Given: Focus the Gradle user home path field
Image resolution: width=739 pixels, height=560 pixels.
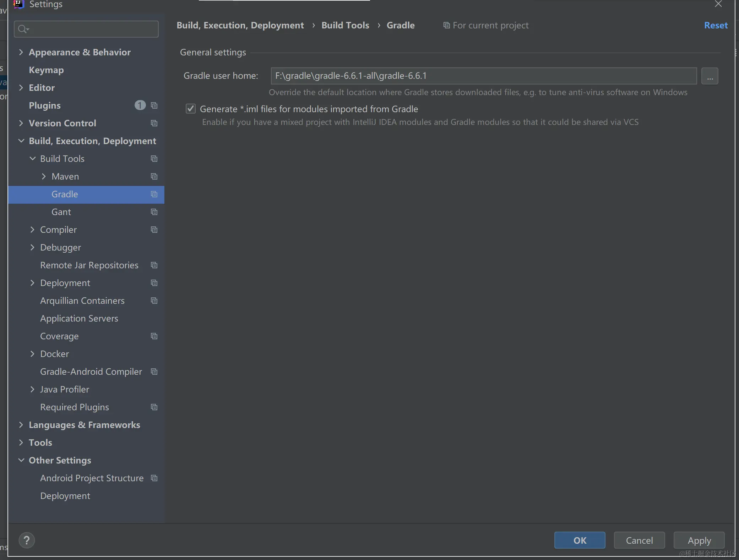Looking at the screenshot, I should tap(483, 76).
